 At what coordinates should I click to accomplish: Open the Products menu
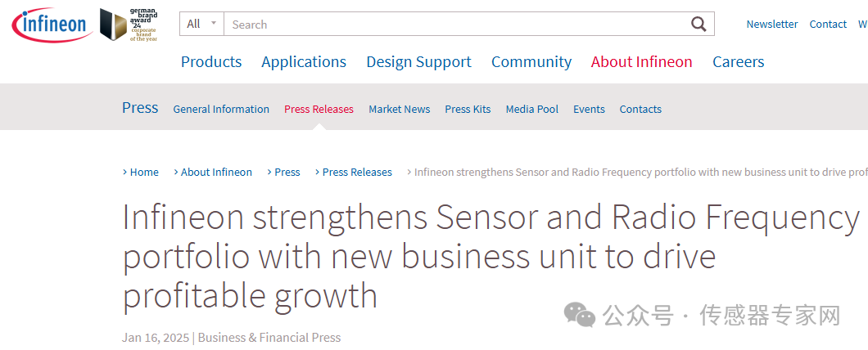pos(211,62)
